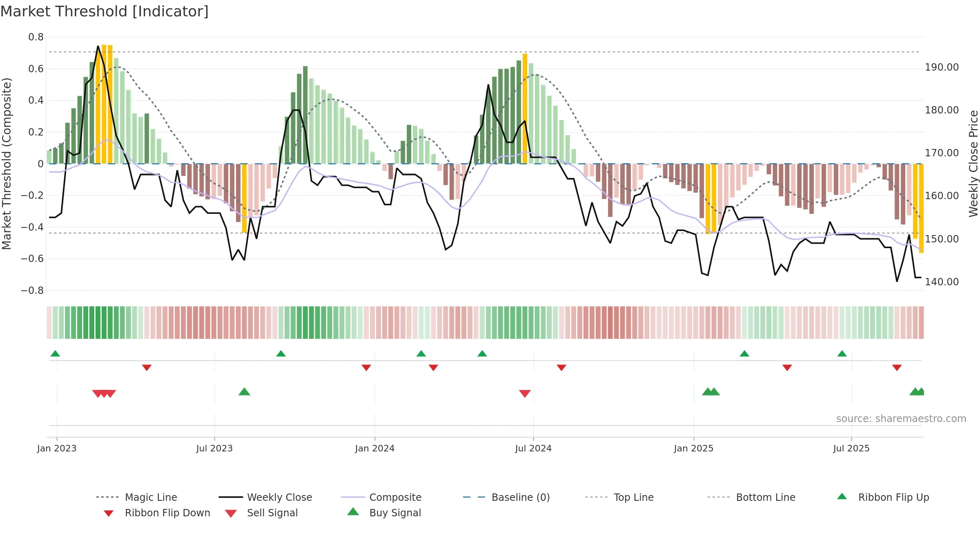Click the yellow bar at the August 2023 trough
This screenshot has width=980, height=551.
[244, 198]
